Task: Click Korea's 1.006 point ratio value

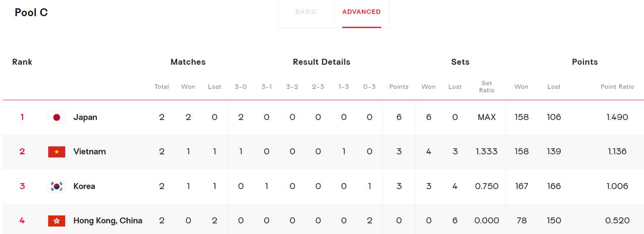Action: [617, 186]
